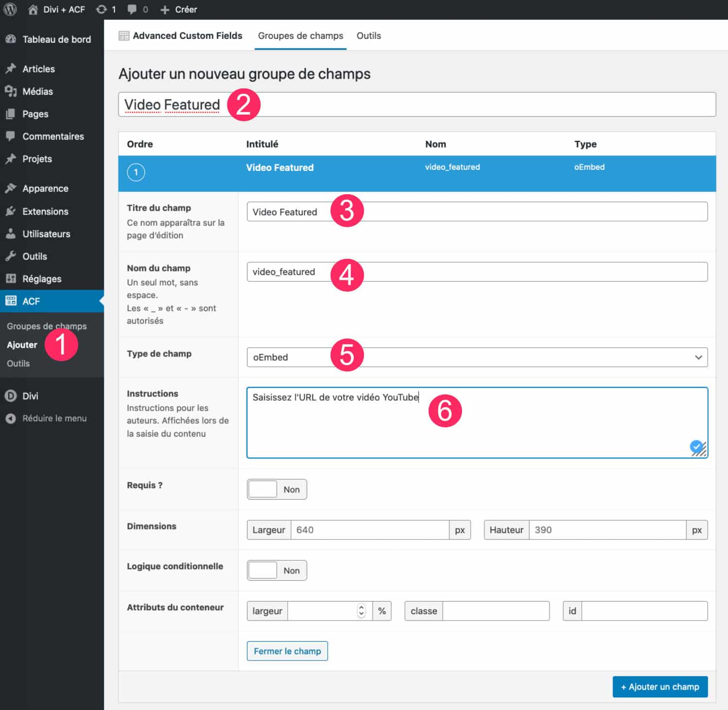This screenshot has width=728, height=710.
Task: Click the Médias icon in sidebar
Action: coord(11,91)
